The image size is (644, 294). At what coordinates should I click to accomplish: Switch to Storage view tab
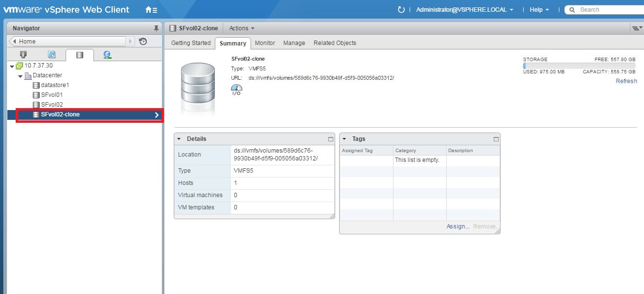pos(79,55)
